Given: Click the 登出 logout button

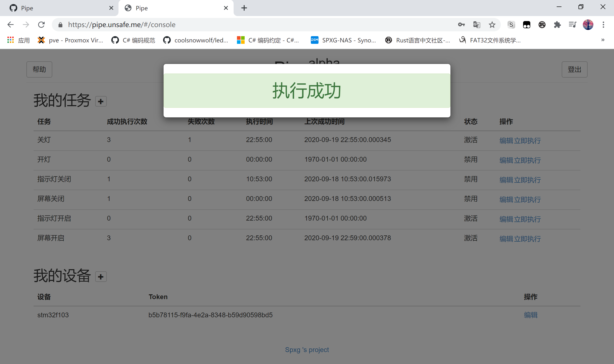Looking at the screenshot, I should [574, 69].
